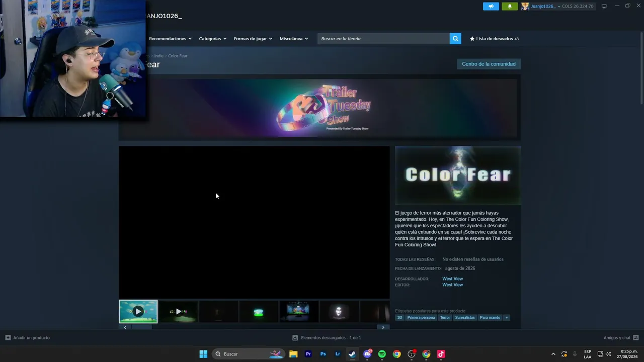Screen dimensions: 644x362
Task: Click the 'agosto de 2026' release date
Action: click(x=460, y=268)
